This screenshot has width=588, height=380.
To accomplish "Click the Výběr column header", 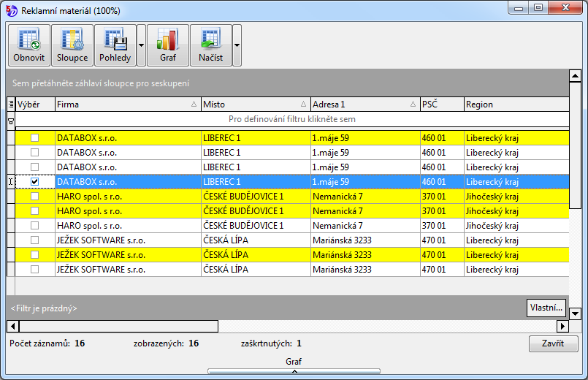I will point(35,104).
